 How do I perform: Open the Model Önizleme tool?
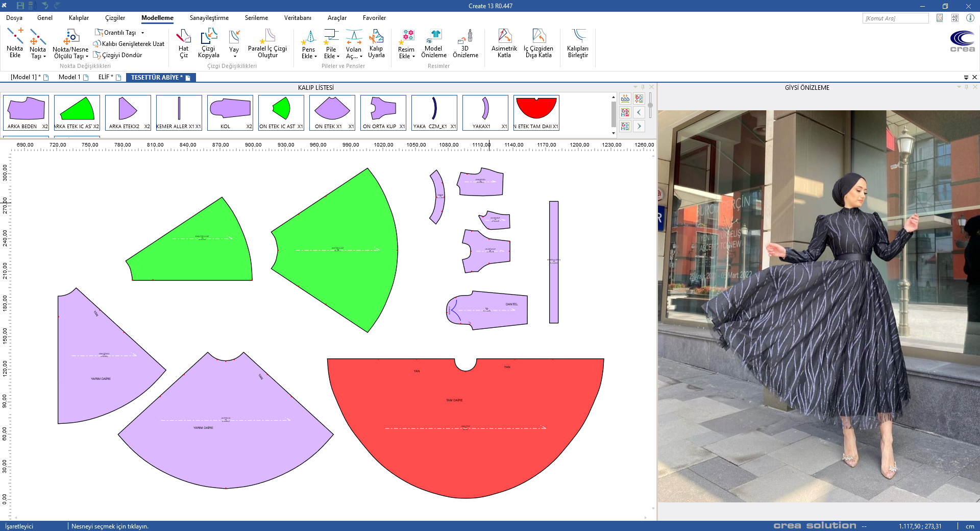[433, 43]
